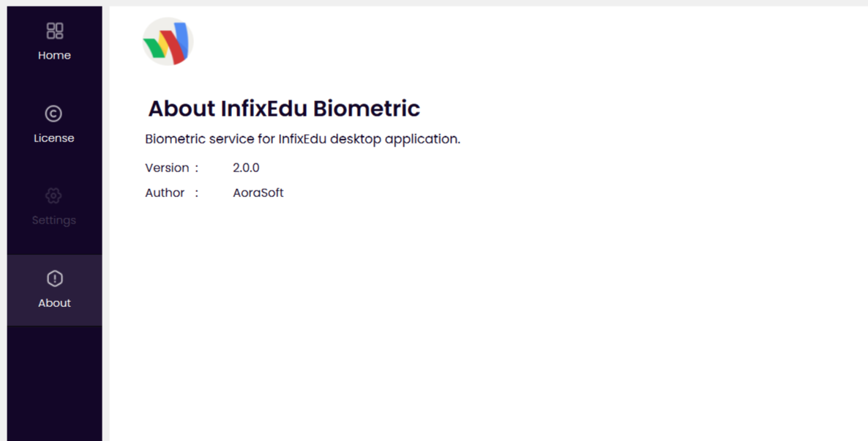Click the "About InfixEdu Biometric" heading
Viewport: 868px width, 441px height.
pyautogui.click(x=284, y=108)
